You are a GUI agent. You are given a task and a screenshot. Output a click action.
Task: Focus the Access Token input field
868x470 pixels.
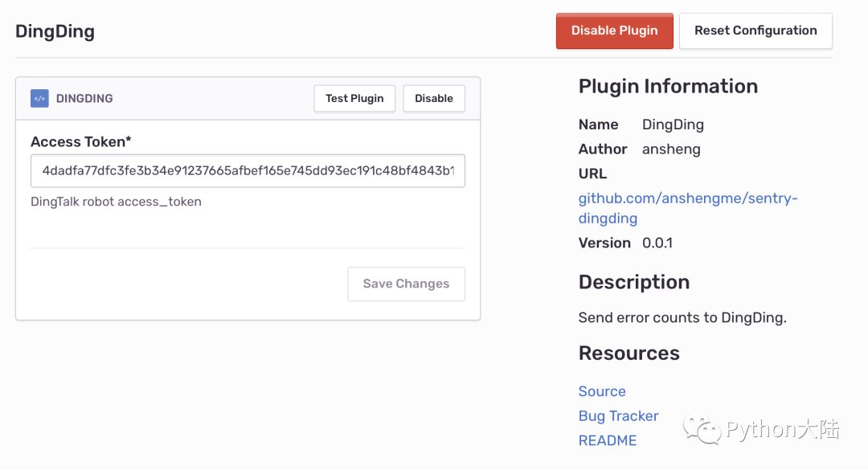point(248,170)
